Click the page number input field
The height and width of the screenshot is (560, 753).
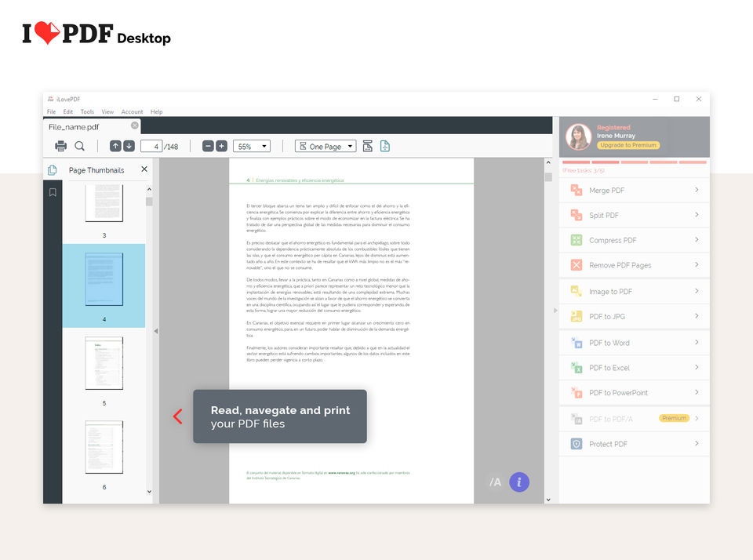pos(151,147)
